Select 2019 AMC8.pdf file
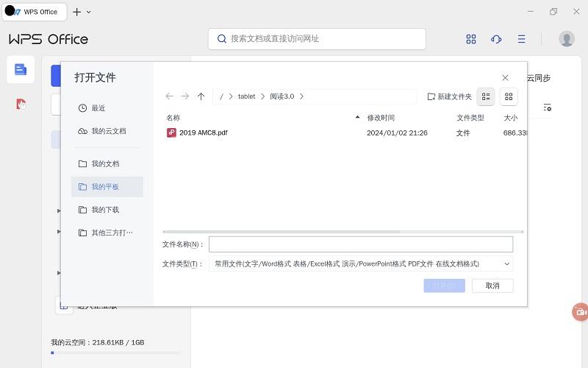This screenshot has width=588, height=368. point(204,133)
